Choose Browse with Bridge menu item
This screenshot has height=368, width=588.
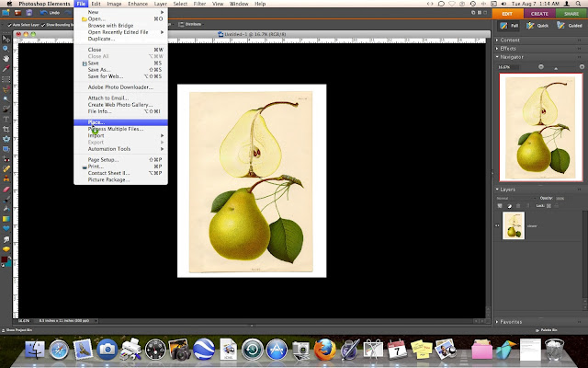(x=120, y=26)
